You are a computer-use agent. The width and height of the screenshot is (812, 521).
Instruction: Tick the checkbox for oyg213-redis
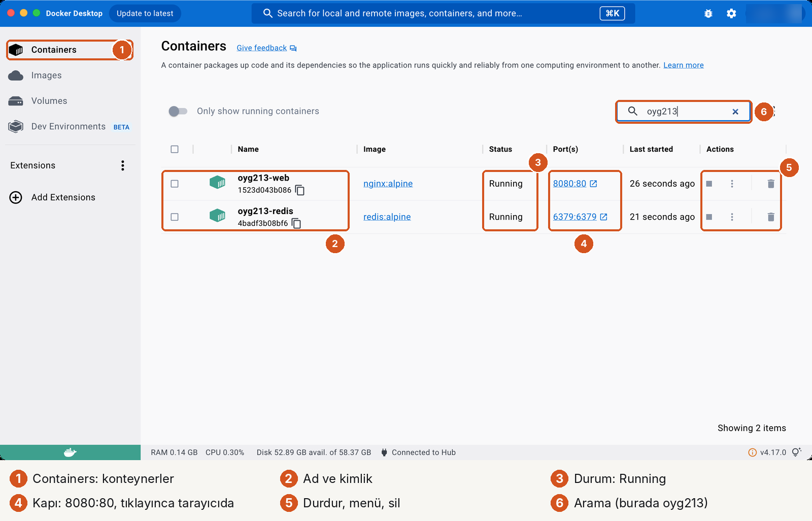click(175, 217)
